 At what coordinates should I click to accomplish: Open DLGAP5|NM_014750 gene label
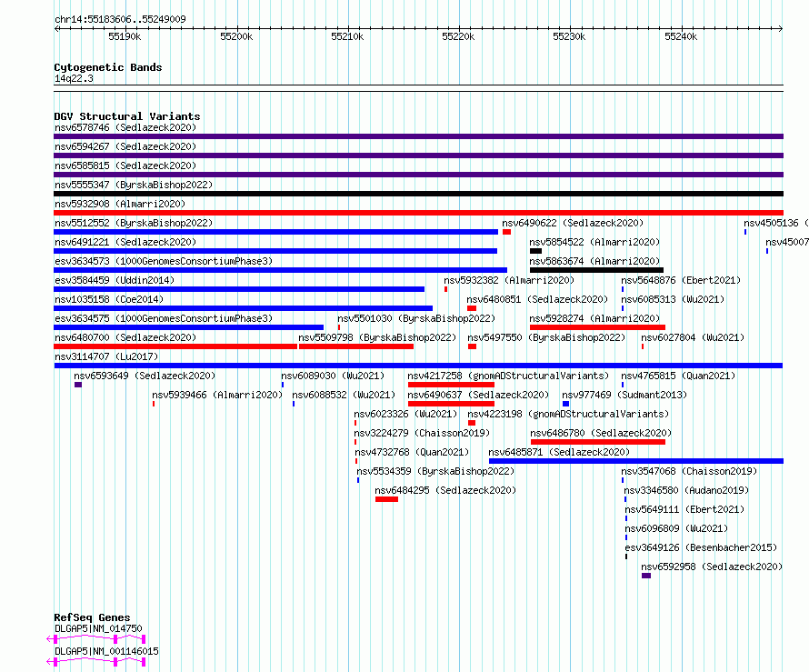click(98, 628)
